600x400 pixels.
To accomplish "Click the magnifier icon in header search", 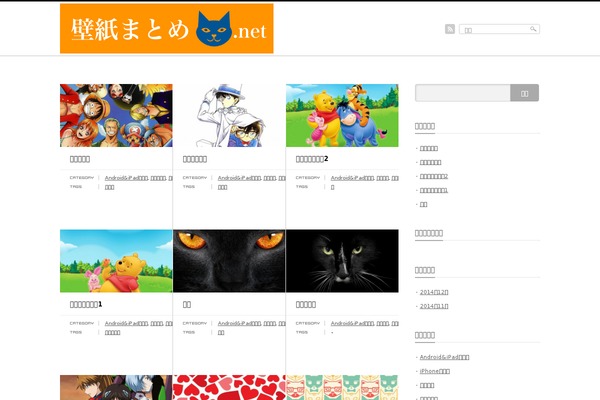I will [533, 29].
